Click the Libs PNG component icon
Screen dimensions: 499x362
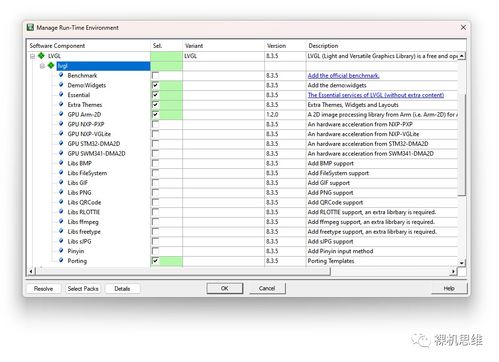click(61, 192)
